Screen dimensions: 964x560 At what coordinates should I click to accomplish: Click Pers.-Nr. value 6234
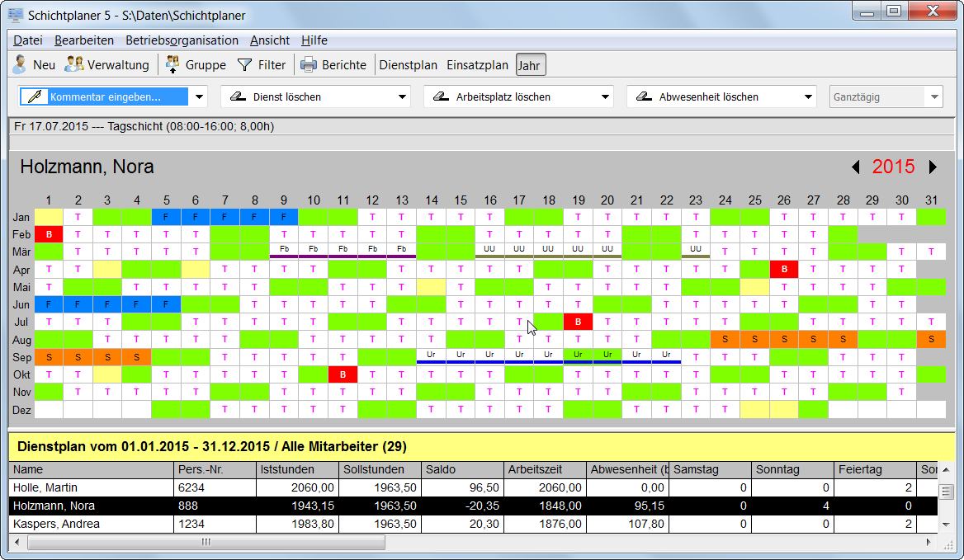point(190,487)
